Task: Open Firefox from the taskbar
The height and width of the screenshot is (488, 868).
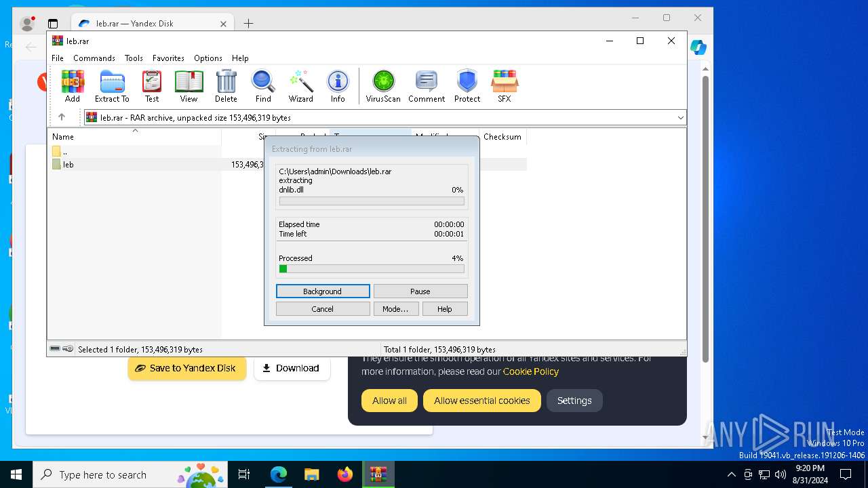Action: click(x=345, y=474)
